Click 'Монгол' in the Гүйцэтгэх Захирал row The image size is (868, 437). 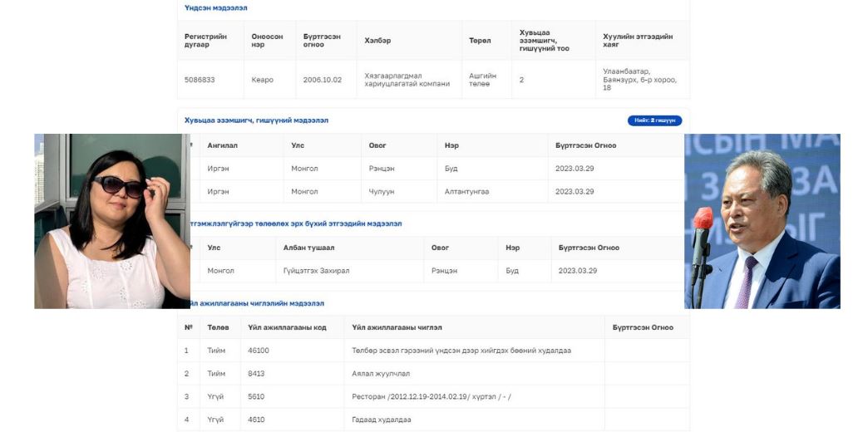pyautogui.click(x=221, y=271)
